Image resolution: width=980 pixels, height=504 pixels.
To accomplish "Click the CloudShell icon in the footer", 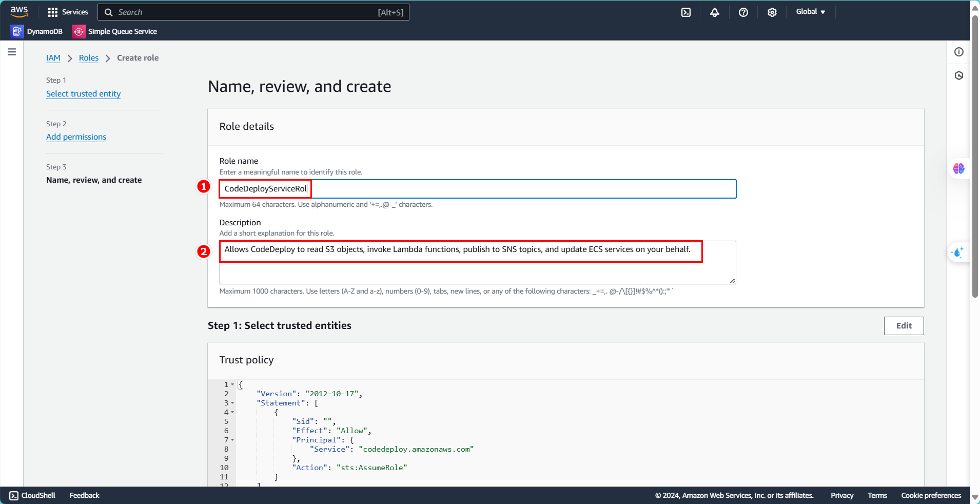I will 14,496.
